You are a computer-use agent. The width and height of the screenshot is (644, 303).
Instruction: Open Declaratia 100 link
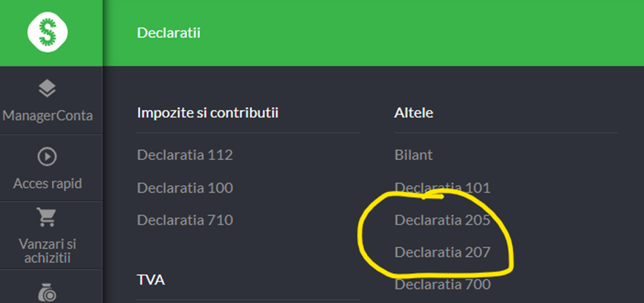pyautogui.click(x=185, y=188)
